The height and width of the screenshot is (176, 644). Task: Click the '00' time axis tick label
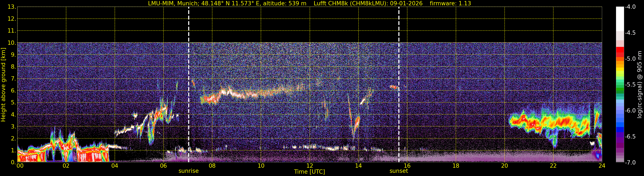(x=20, y=166)
